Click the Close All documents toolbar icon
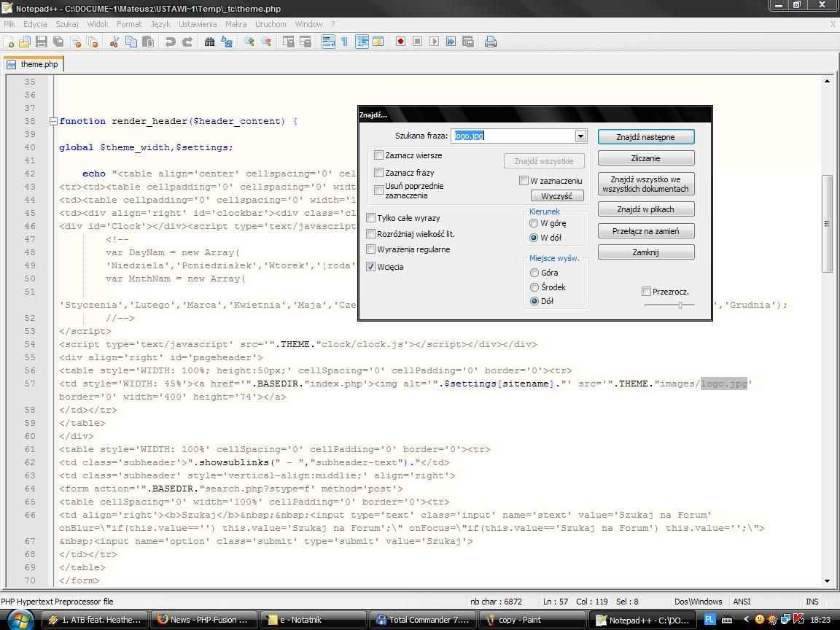Screen dimensions: 840x630 (93, 42)
